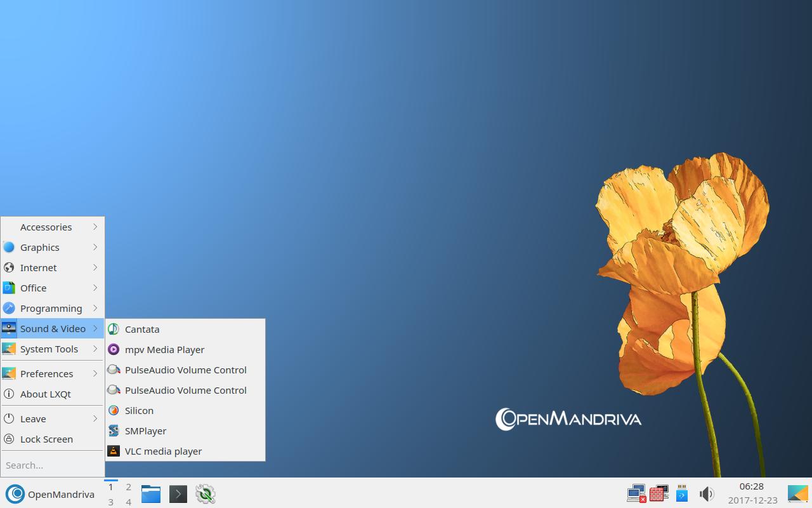Click the firewall tray icon

pos(659,493)
